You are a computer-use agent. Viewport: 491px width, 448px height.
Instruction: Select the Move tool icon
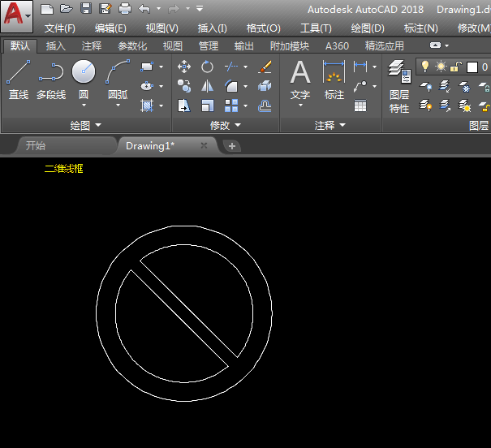pos(184,67)
